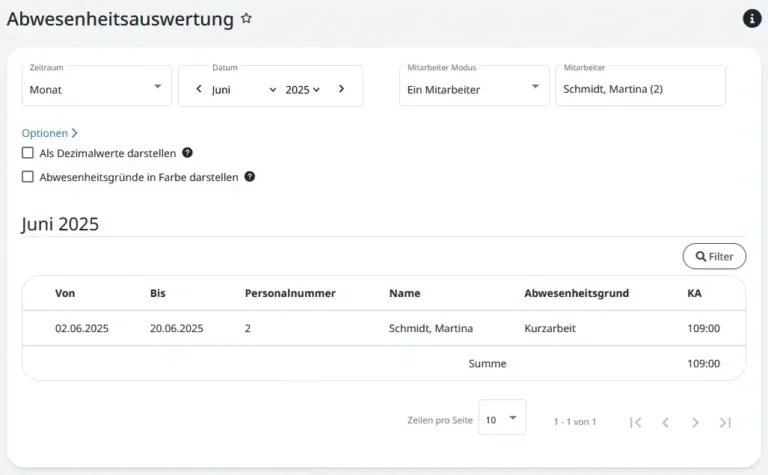Click the 1 - 1 von 1 pagination text
768x475 pixels.
pos(575,422)
